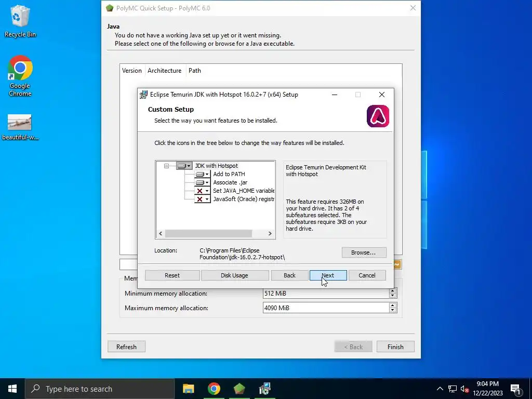Image resolution: width=532 pixels, height=399 pixels.
Task: Open the notification center icon
Action: pos(515,389)
